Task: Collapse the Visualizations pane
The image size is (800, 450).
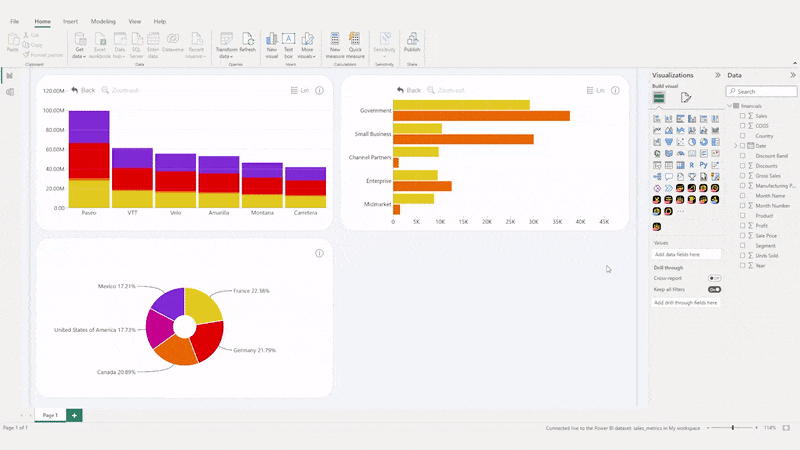Action: click(x=718, y=75)
